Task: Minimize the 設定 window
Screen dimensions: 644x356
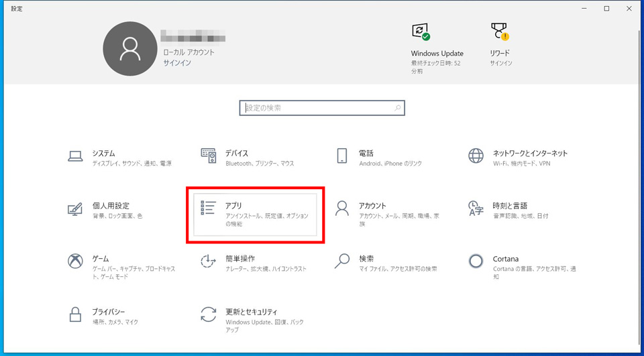Action: [584, 9]
